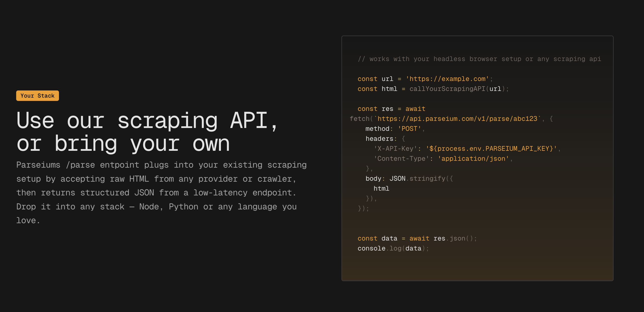
Task: Click the html property inside the body
Action: (x=381, y=189)
